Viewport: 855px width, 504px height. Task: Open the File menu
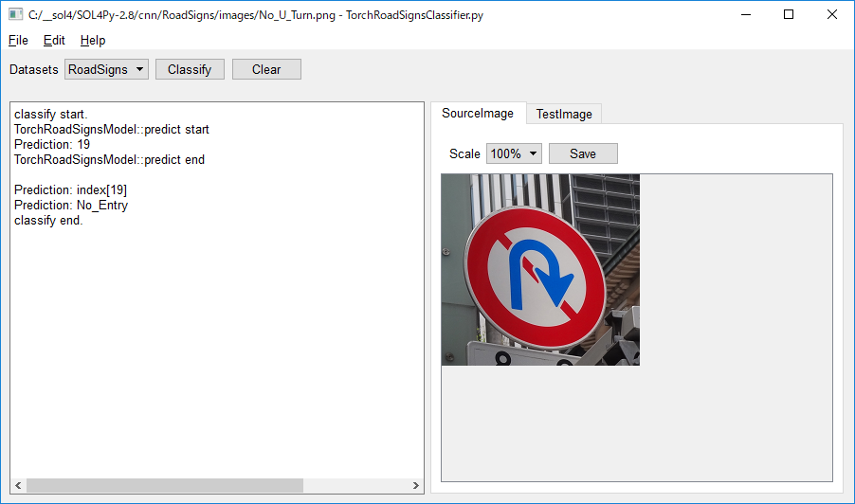pyautogui.click(x=18, y=41)
